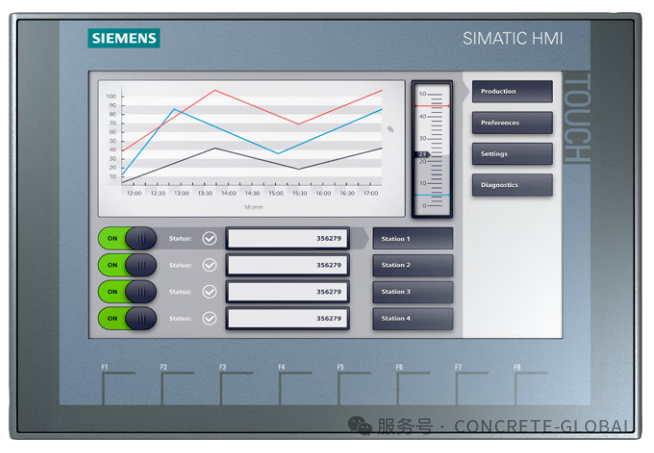This screenshot has height=453, width=654.
Task: Click the 356279 value field for Station 4
Action: (x=288, y=319)
